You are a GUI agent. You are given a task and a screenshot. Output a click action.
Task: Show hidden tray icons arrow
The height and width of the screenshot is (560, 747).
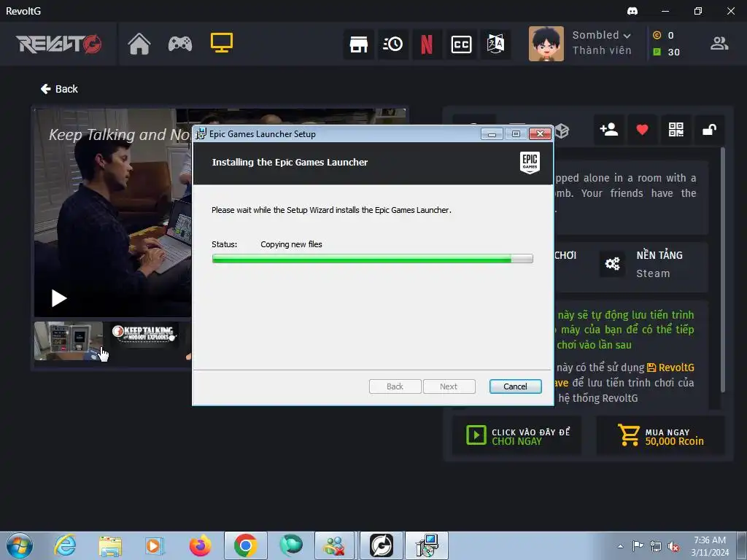click(x=620, y=546)
